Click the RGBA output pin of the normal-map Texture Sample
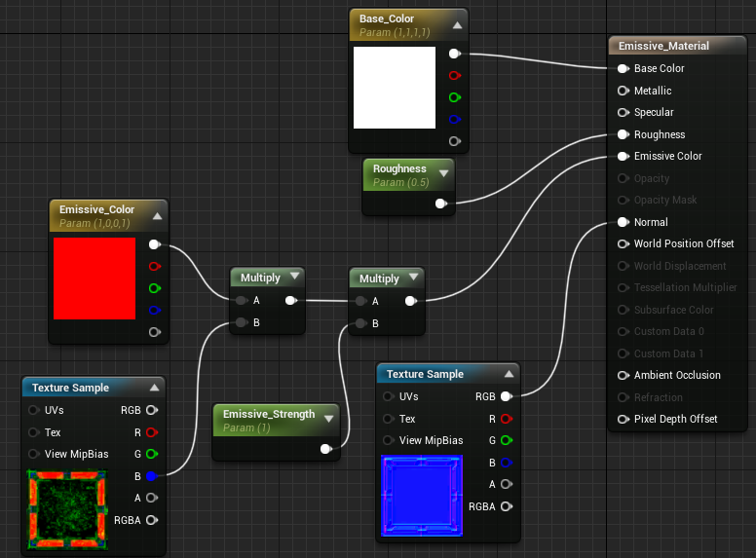Image resolution: width=756 pixels, height=558 pixels. pyautogui.click(x=507, y=506)
